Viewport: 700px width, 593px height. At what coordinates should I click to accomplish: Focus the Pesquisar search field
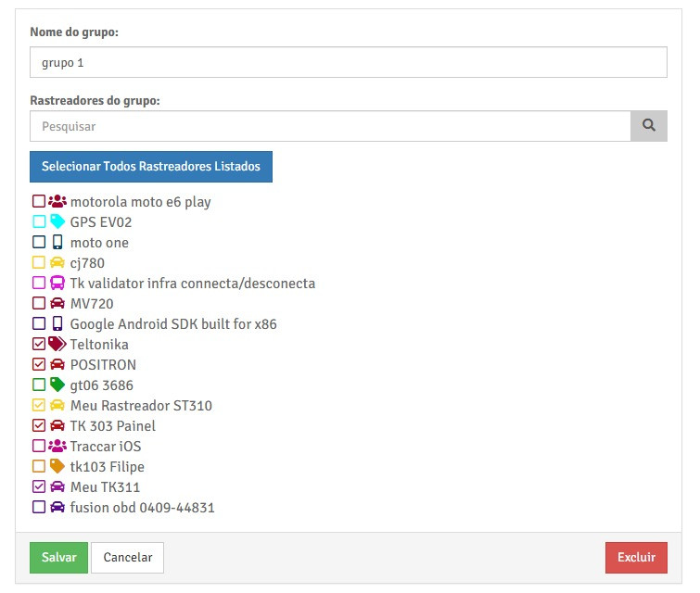click(329, 126)
